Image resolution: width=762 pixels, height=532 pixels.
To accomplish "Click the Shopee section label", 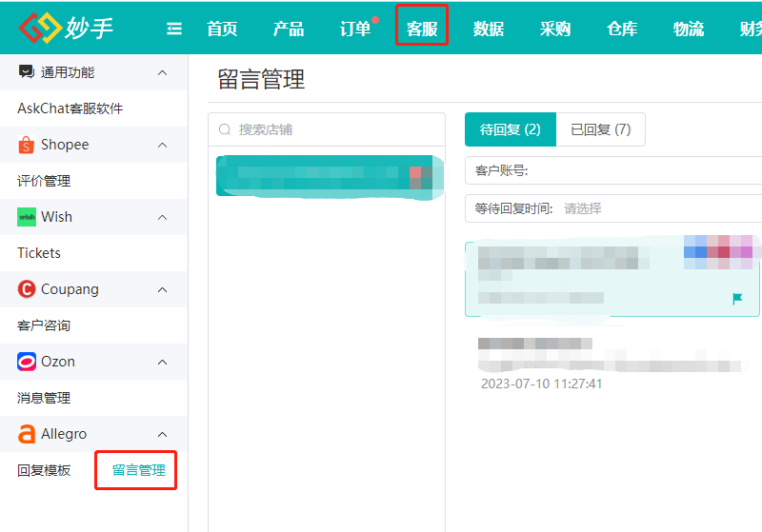I will tap(65, 145).
